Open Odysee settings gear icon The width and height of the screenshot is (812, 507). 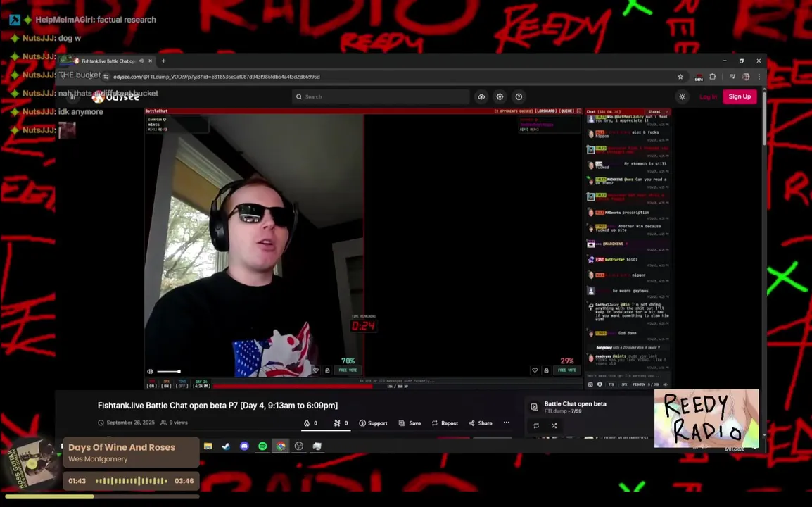tap(500, 97)
